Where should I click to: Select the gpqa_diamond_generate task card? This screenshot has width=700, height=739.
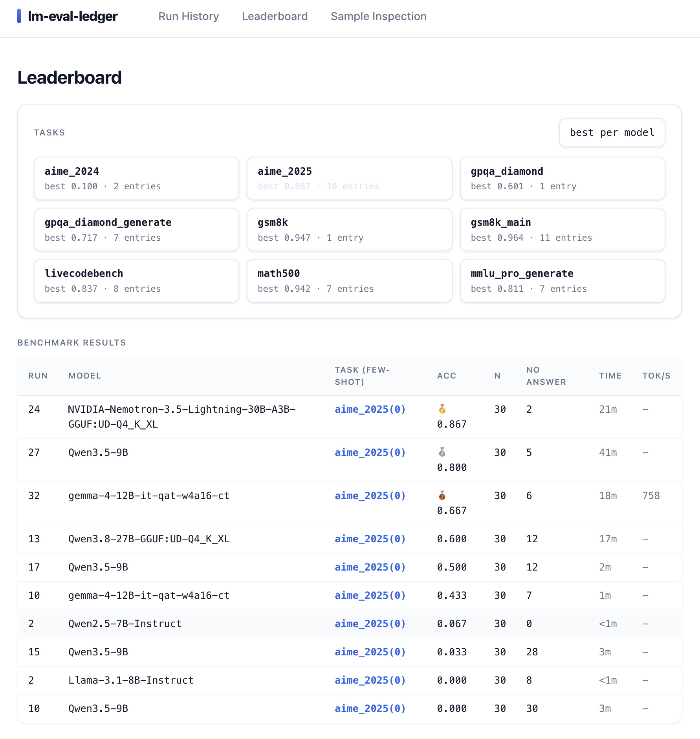(136, 230)
